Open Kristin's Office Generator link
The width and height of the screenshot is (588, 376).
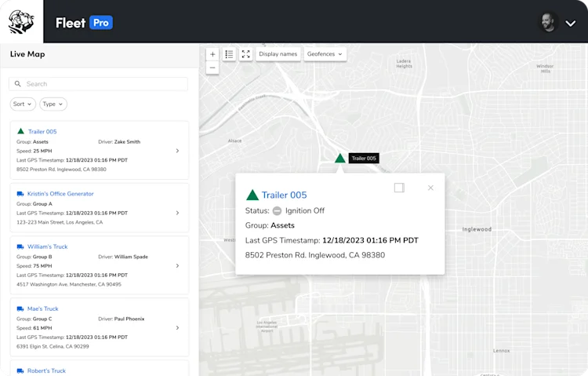click(60, 194)
